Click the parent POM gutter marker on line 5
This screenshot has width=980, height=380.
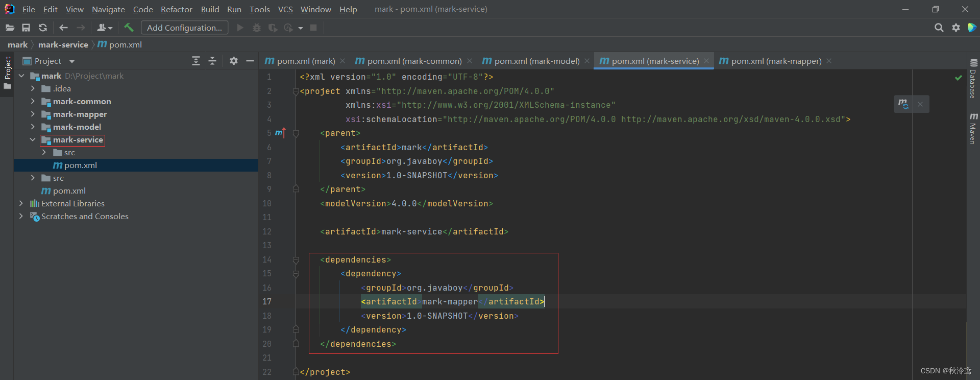coord(280,133)
